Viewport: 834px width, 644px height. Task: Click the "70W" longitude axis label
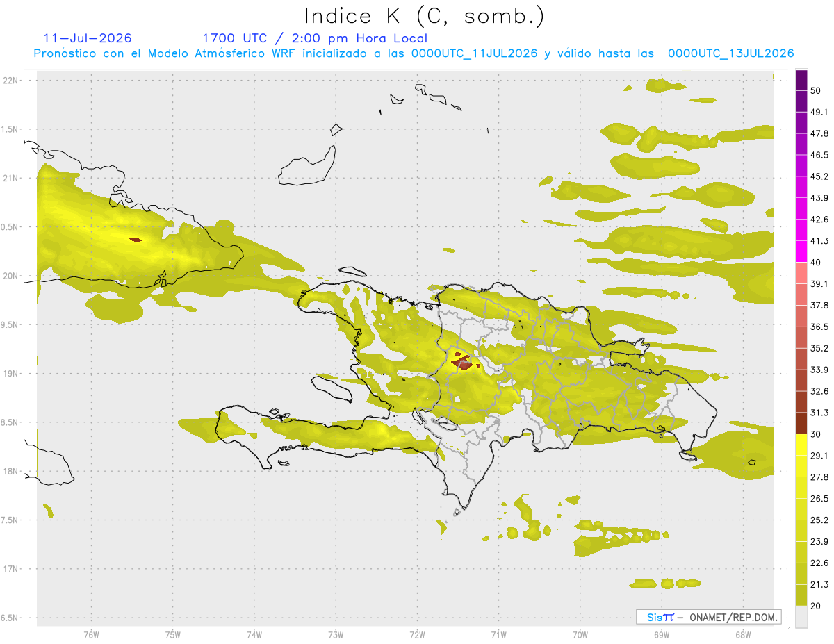(x=580, y=636)
